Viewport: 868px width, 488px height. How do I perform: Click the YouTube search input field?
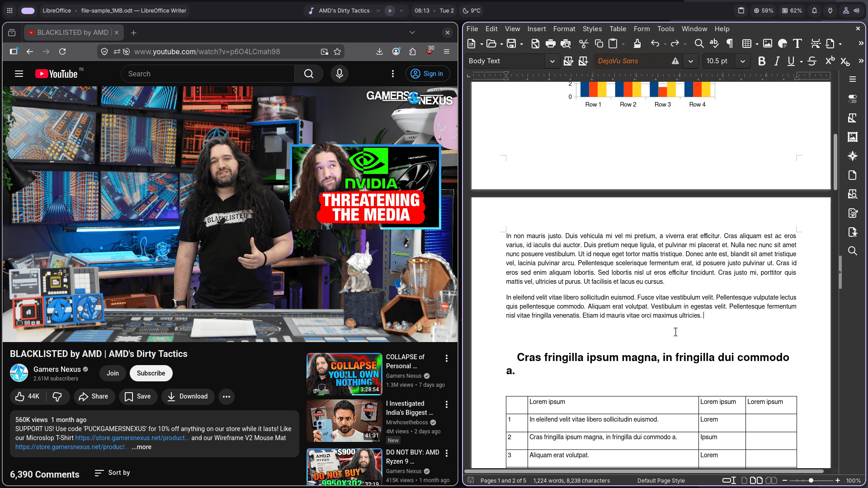(208, 74)
